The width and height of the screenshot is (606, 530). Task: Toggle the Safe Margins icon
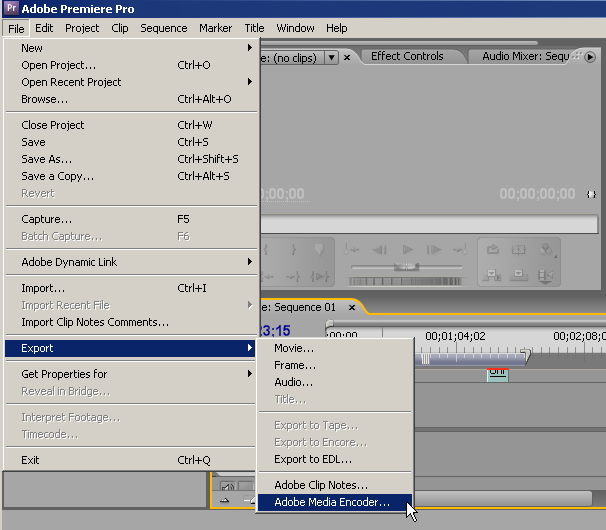pyautogui.click(x=518, y=250)
